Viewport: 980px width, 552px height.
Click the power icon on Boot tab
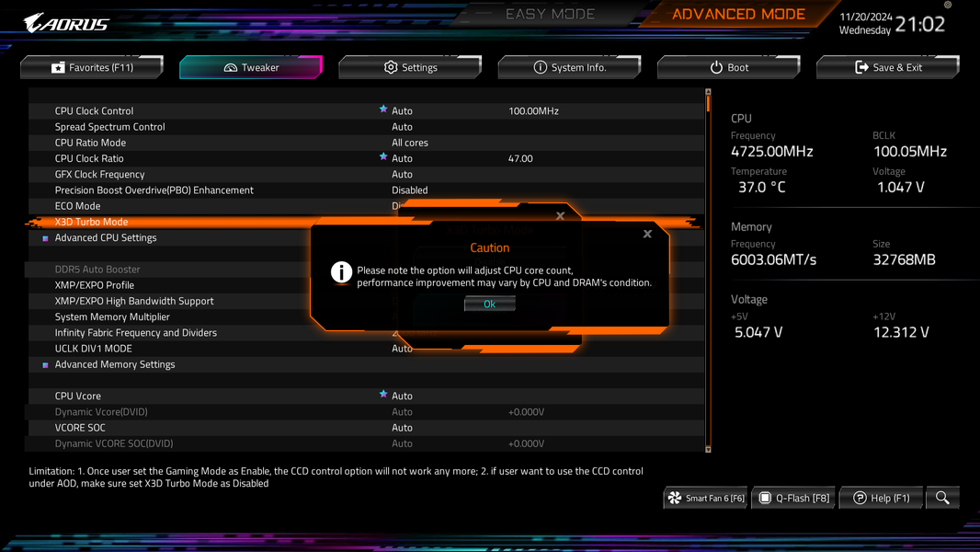coord(716,67)
